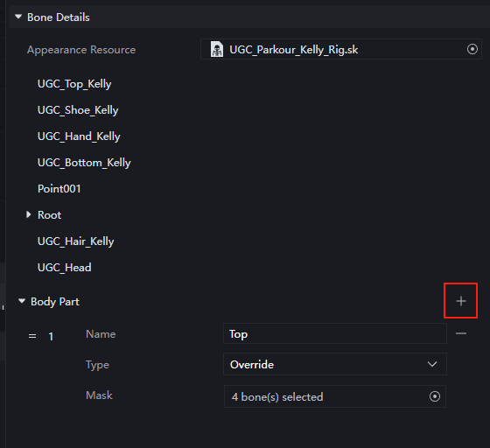Screen dimensions: 490x448
Task: Select UGC_Hair_Kelly bone item
Action: click(x=75, y=241)
